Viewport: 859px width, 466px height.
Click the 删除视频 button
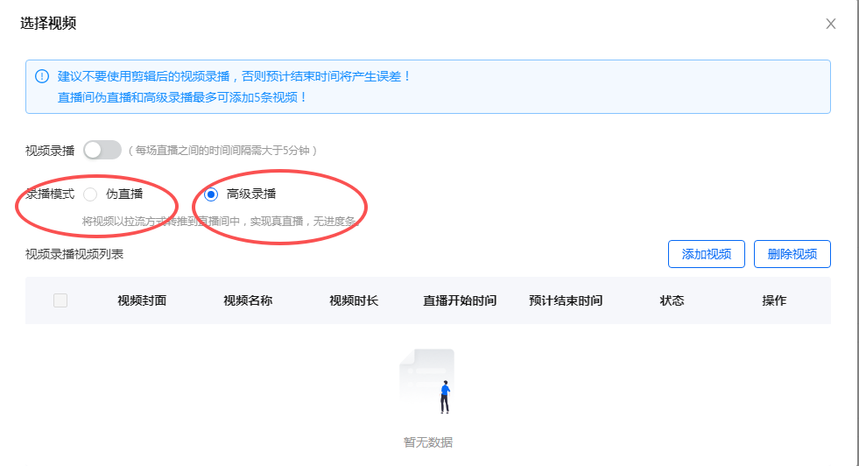tap(792, 254)
